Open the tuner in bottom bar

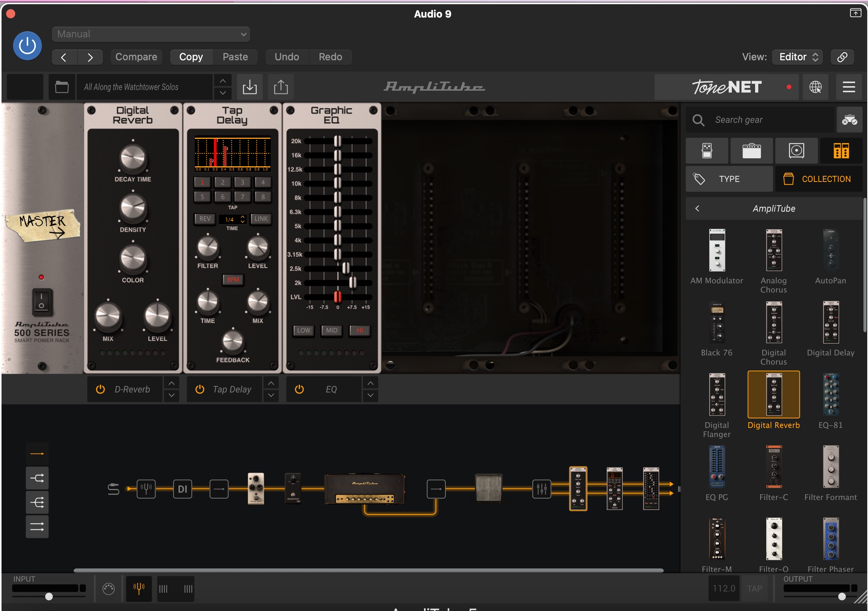coord(139,589)
